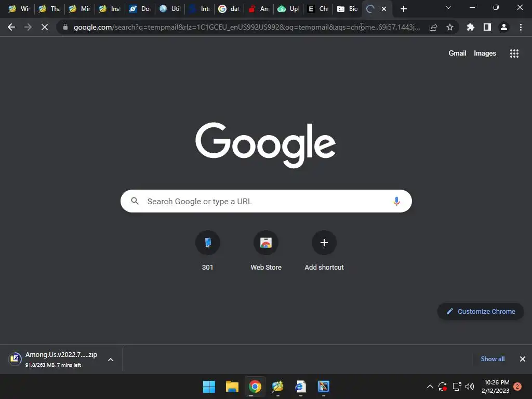Open the Images link

point(485,54)
